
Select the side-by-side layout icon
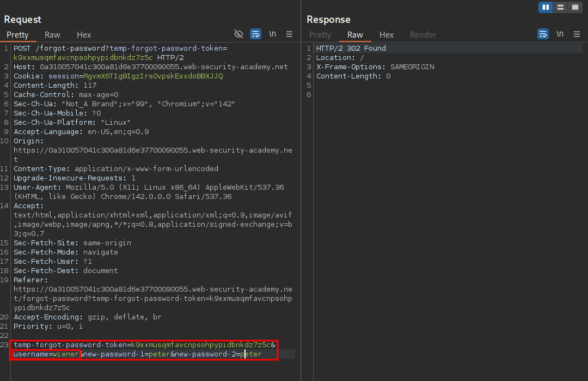[545, 7]
